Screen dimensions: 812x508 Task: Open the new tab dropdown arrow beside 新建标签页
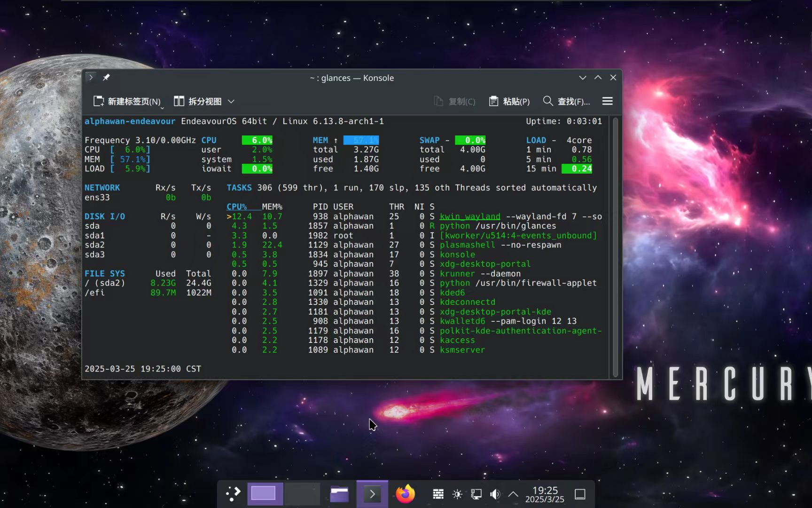click(163, 107)
